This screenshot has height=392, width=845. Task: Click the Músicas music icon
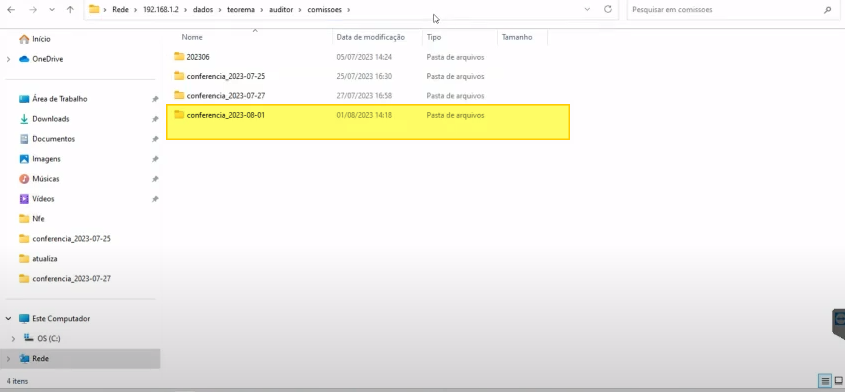click(24, 178)
